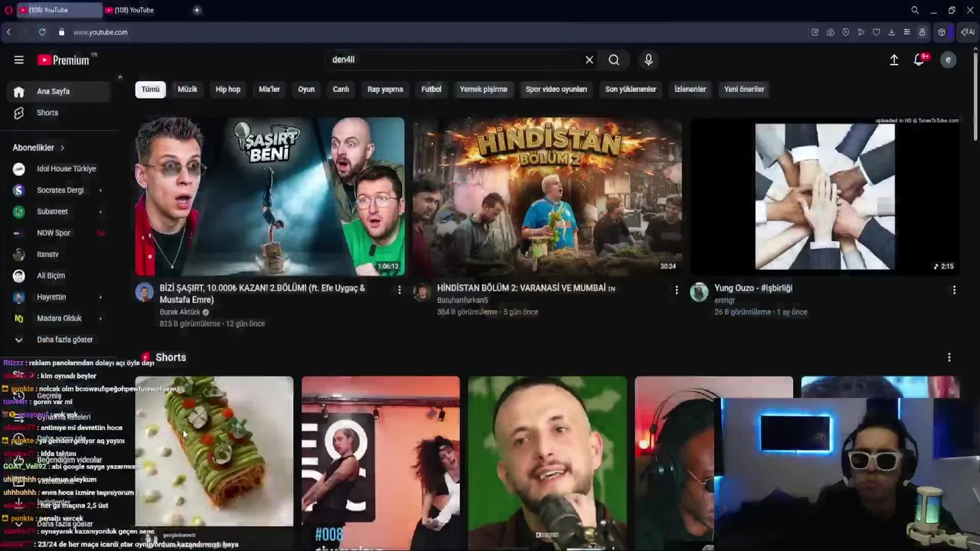Open Batuhanfurkan5 channel avatar

point(422,292)
